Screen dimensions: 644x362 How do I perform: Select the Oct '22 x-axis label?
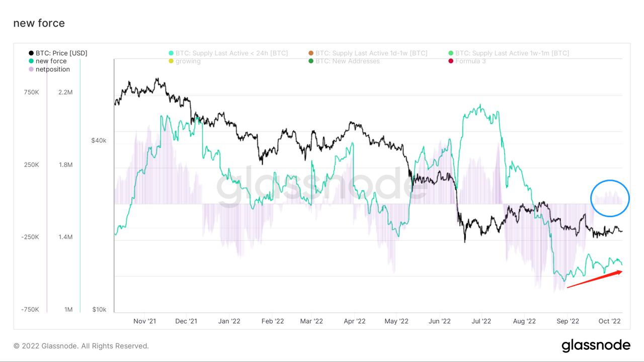610,321
